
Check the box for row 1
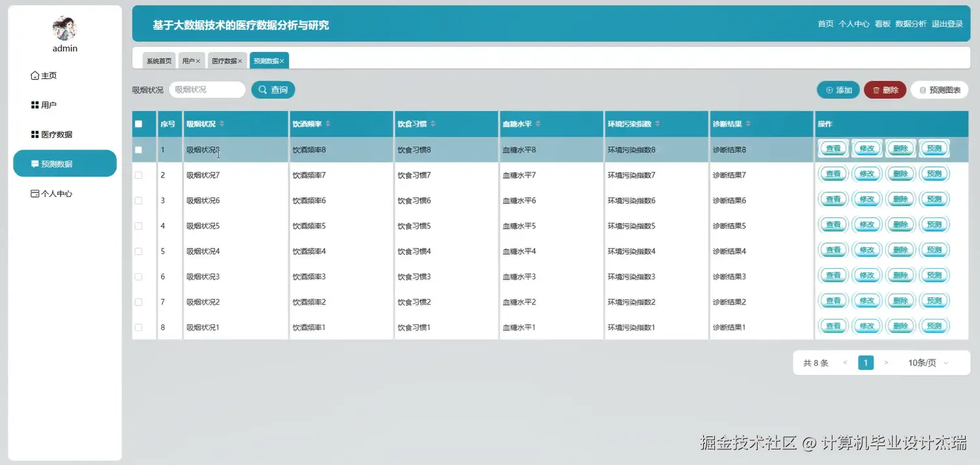[x=138, y=150]
